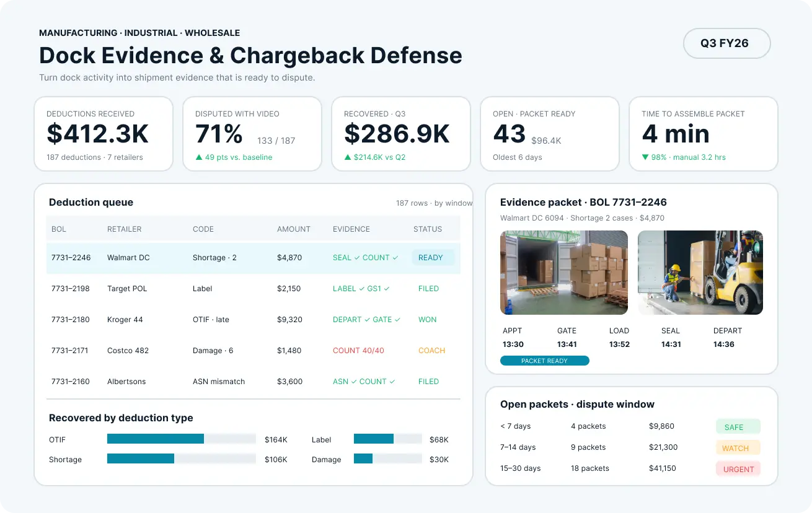This screenshot has width=812, height=513.
Task: Open the forklift worker photo
Action: click(700, 273)
